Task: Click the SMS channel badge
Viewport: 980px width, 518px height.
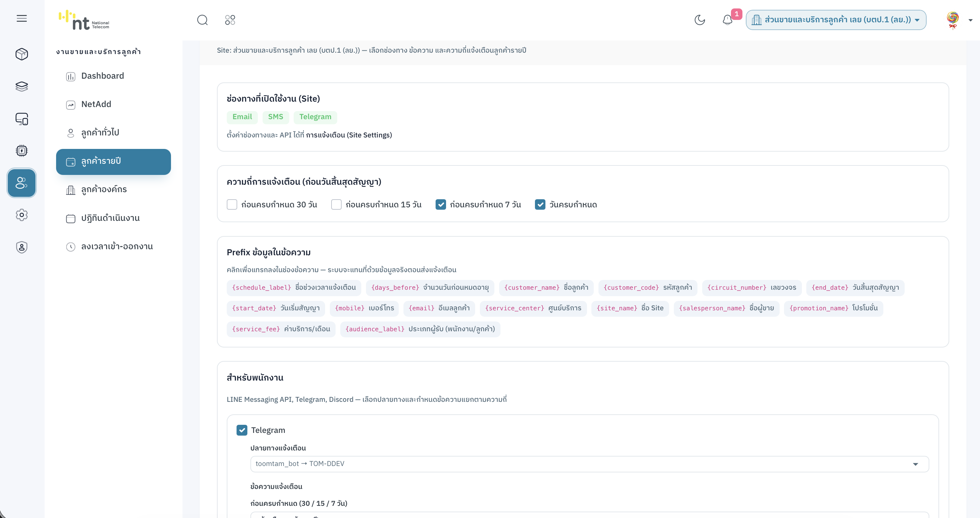Action: pos(275,117)
